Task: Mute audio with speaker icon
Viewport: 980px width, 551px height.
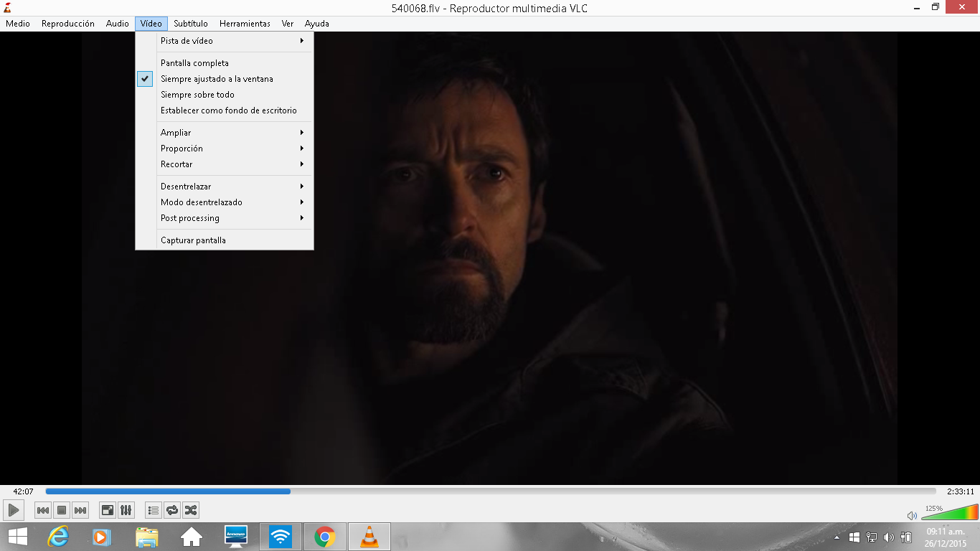Action: (912, 515)
